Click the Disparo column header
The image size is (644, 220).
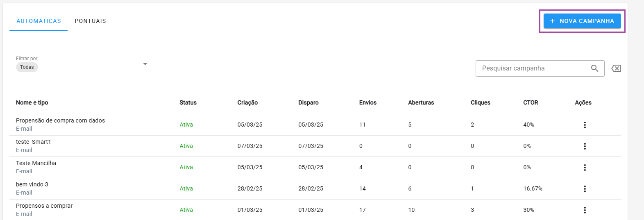308,102
